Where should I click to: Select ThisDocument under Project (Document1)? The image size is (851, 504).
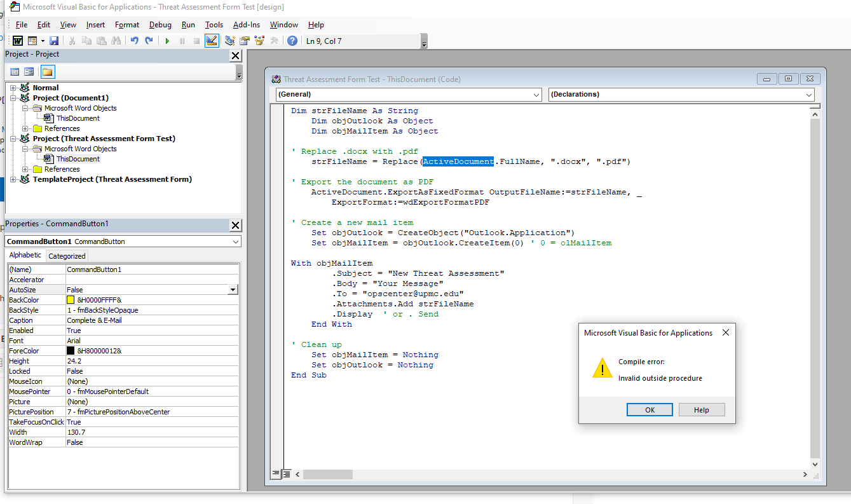click(78, 118)
